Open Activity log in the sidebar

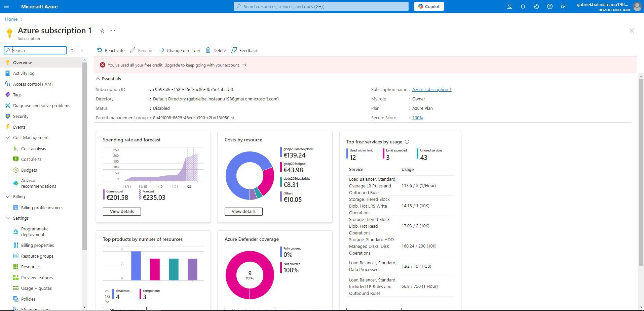point(41,73)
